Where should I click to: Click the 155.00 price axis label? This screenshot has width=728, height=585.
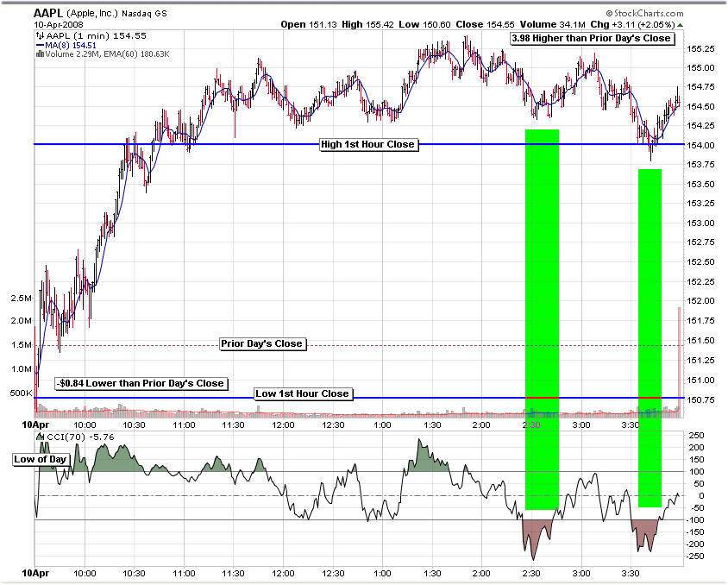click(x=701, y=68)
